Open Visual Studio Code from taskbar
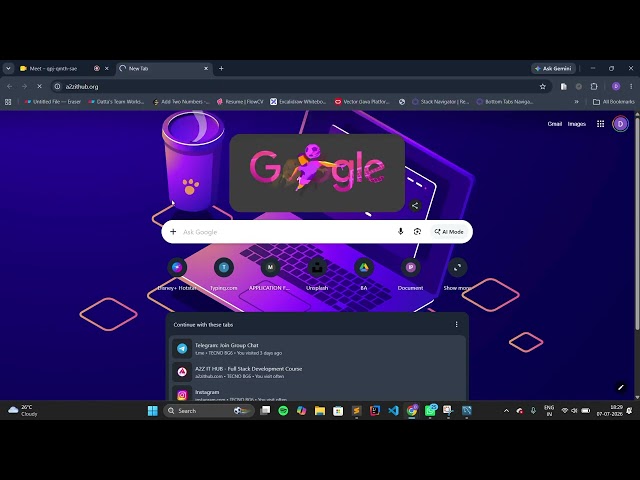 tap(393, 411)
